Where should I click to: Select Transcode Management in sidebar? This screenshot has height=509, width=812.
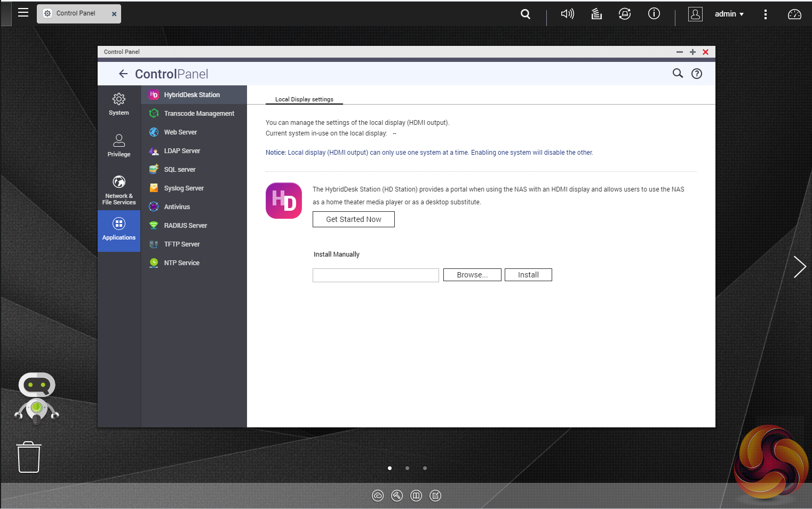click(x=198, y=114)
